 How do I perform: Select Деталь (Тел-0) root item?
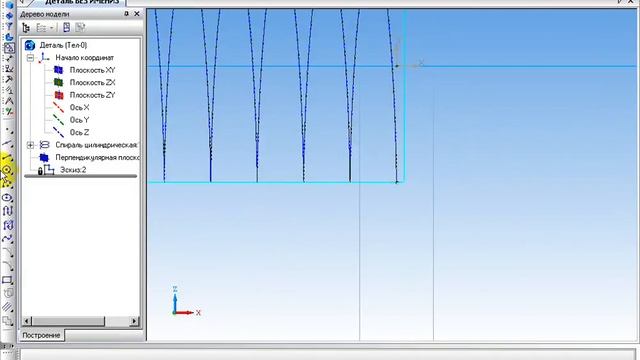pos(63,45)
